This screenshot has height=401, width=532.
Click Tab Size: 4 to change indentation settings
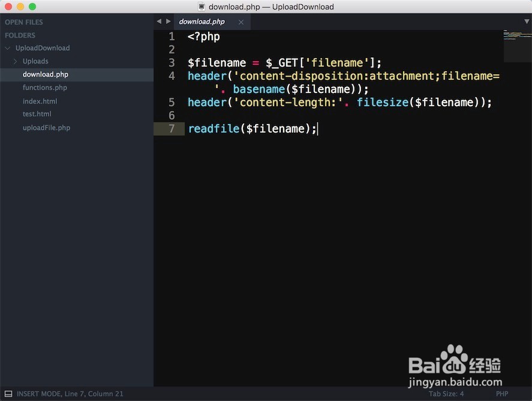point(446,394)
